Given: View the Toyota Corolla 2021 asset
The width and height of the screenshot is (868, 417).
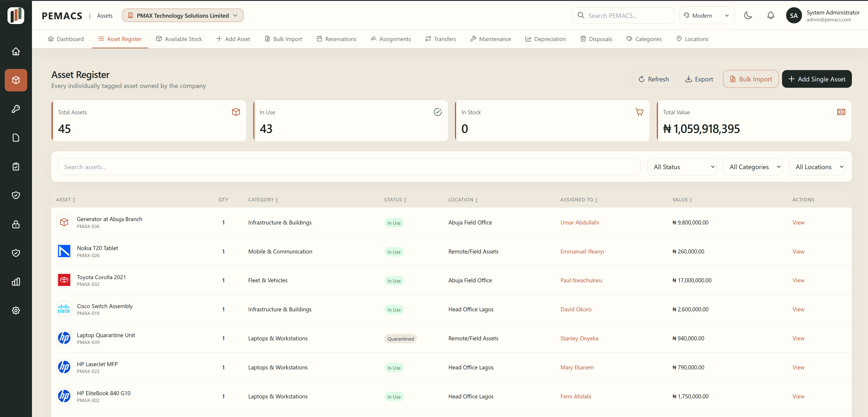Looking at the screenshot, I should pos(798,280).
